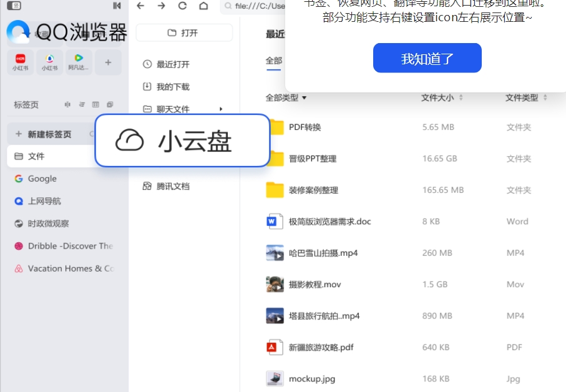Click the grid layout icon beside 标签页
Viewport: 566px width, 392px height.
pyautogui.click(x=95, y=105)
